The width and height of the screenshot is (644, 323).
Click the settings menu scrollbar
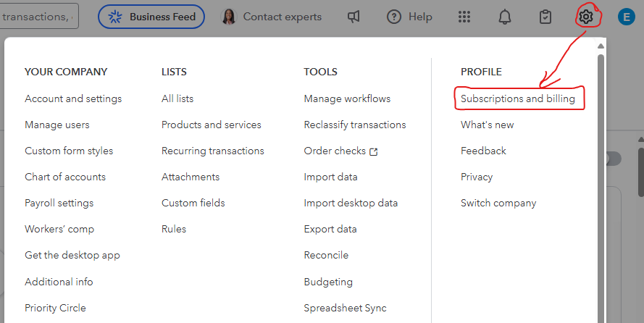click(x=600, y=145)
